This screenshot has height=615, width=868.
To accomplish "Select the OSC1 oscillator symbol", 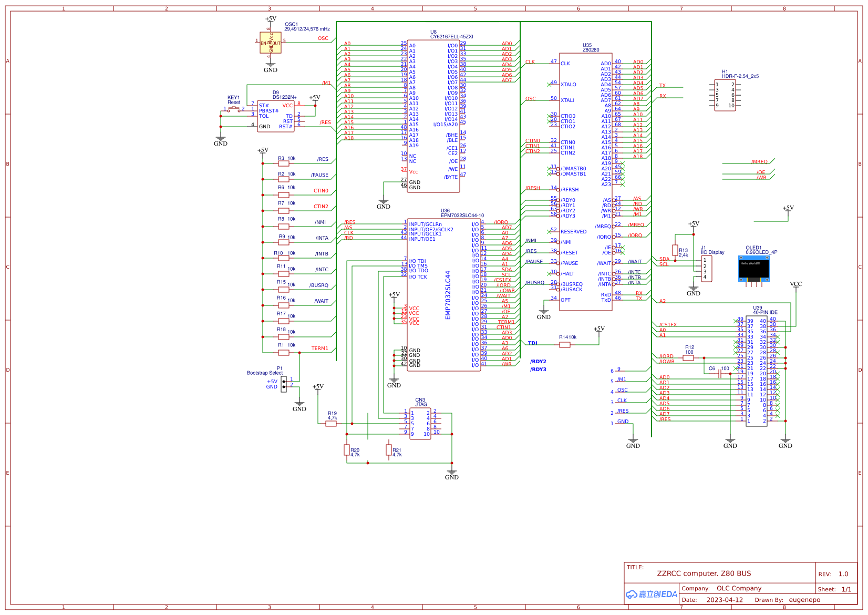I will (271, 43).
